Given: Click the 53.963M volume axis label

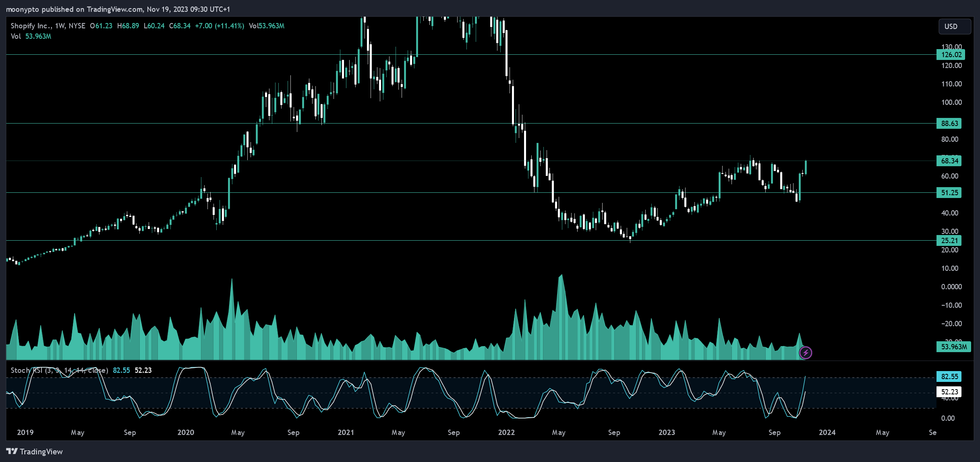Looking at the screenshot, I should tap(953, 346).
